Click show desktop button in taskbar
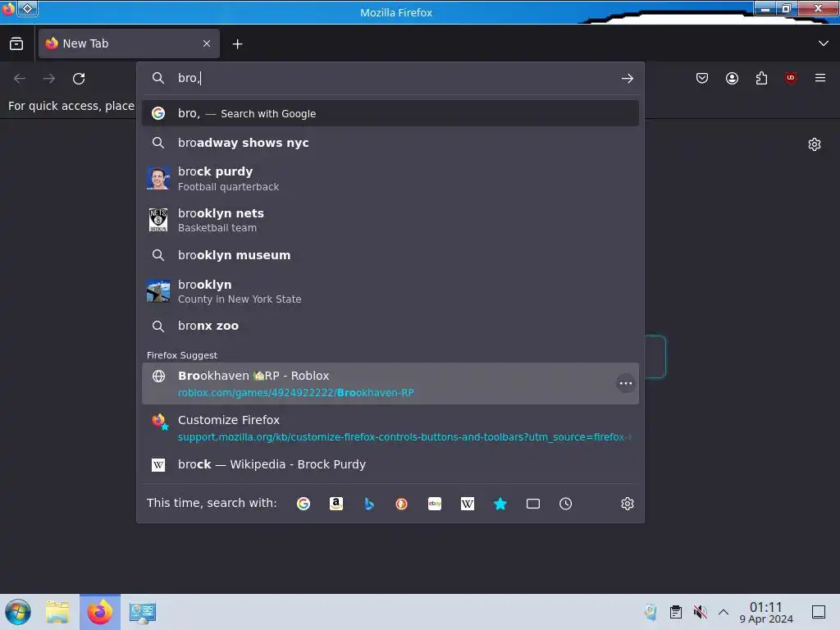The width and height of the screenshot is (840, 630). tap(819, 612)
